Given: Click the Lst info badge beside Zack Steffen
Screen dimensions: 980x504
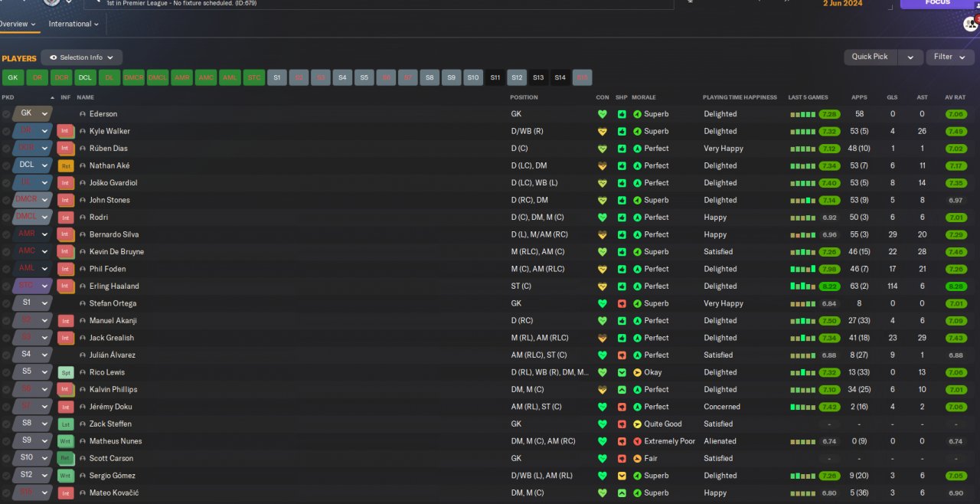Looking at the screenshot, I should click(66, 424).
